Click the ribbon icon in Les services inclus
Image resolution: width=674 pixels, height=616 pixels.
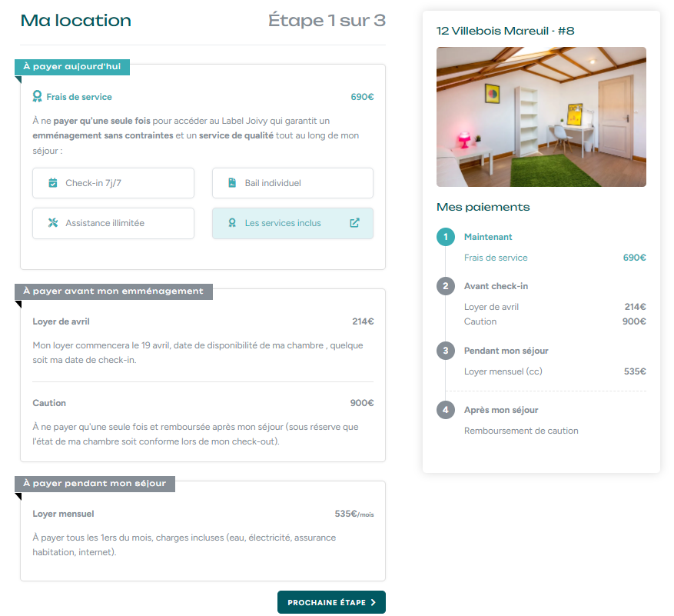pyautogui.click(x=232, y=223)
